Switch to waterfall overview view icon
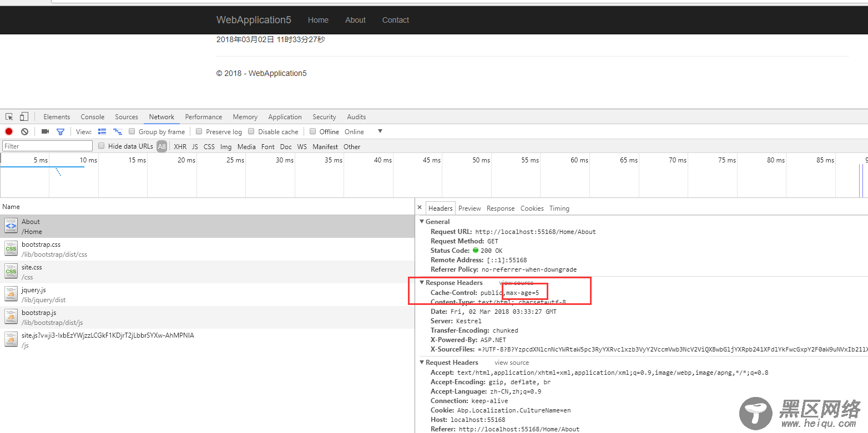 (118, 131)
